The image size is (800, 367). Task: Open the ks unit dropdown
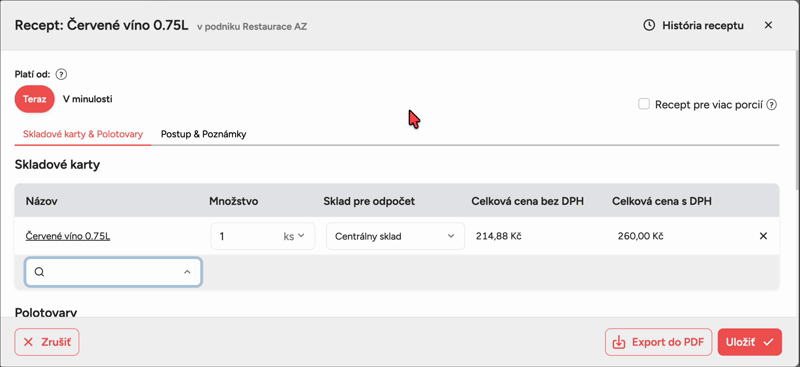(294, 236)
